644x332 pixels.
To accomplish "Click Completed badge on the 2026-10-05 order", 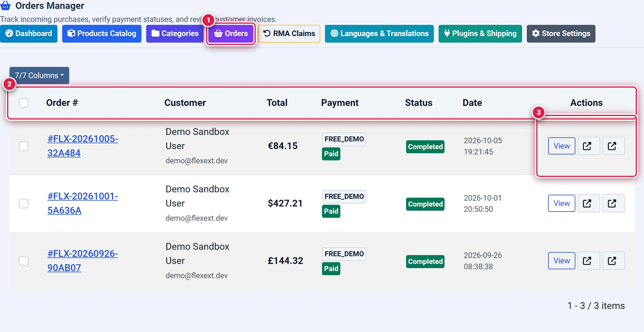I will click(425, 147).
